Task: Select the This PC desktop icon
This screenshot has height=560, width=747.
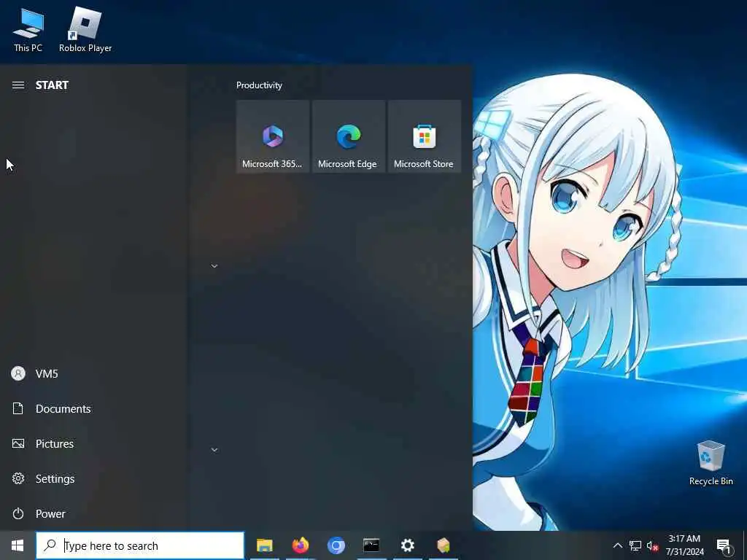Action: pyautogui.click(x=28, y=29)
